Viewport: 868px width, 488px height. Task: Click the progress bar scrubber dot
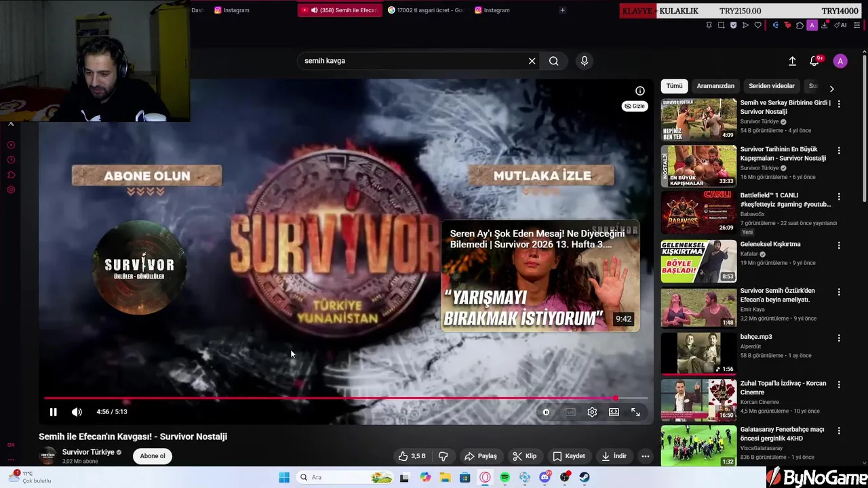615,399
